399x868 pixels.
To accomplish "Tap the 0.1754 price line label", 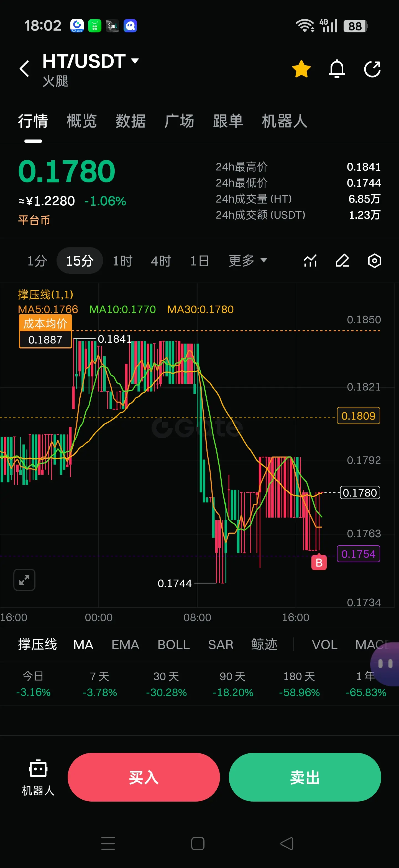I will tap(358, 554).
